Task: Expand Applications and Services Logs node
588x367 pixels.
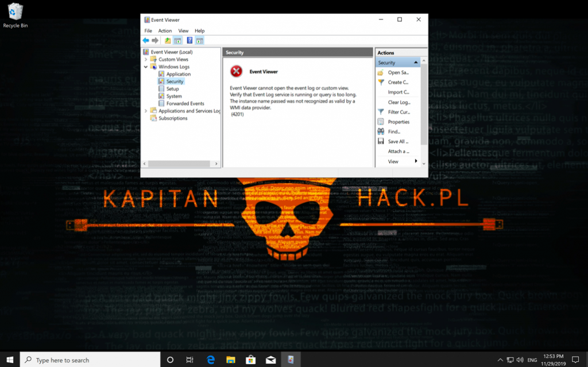Action: pyautogui.click(x=145, y=111)
